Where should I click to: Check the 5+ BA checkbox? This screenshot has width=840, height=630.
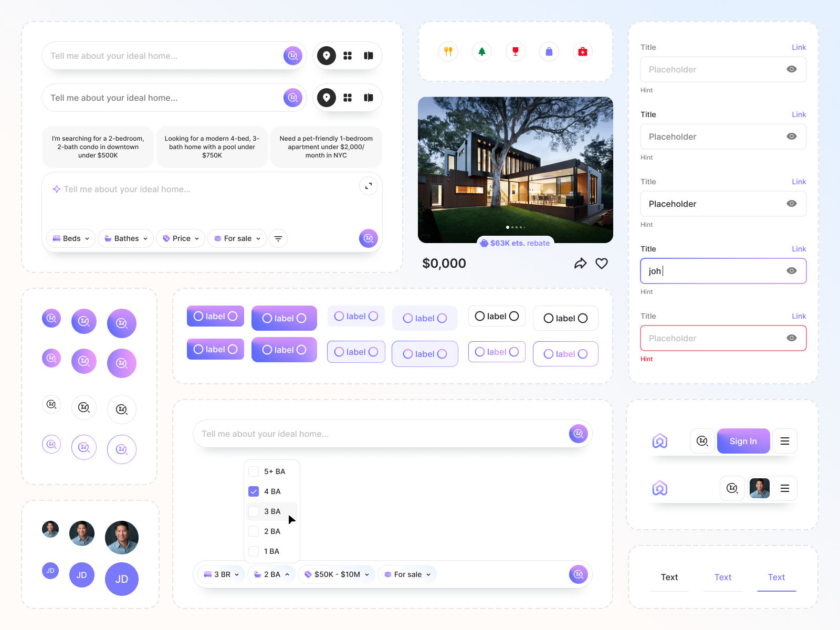(254, 471)
